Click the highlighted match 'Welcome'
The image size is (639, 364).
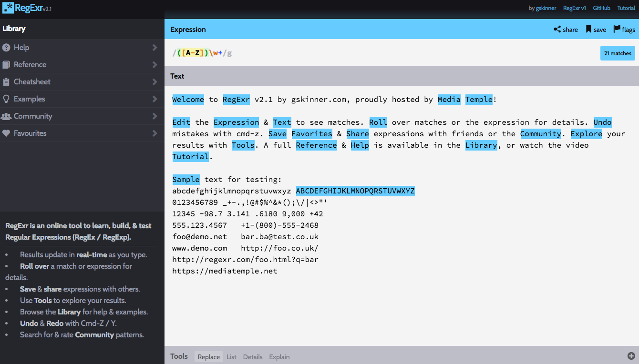(x=188, y=100)
